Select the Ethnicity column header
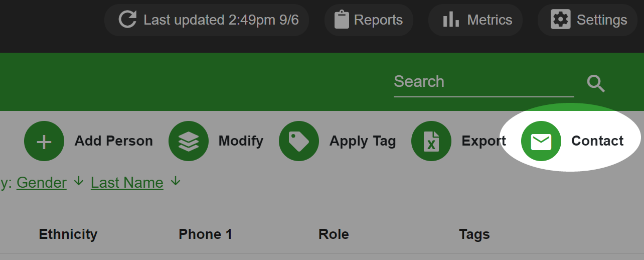 [x=68, y=234]
